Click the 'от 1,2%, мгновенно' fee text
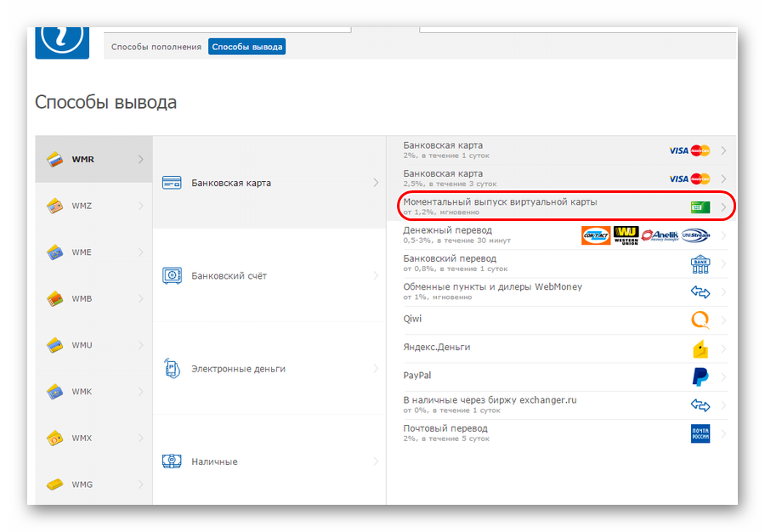 click(441, 212)
